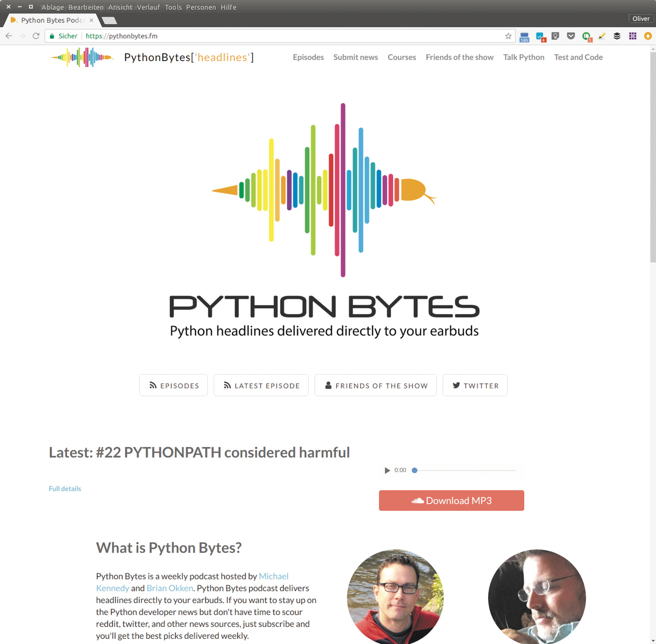
Task: Click the new tab button
Action: click(x=109, y=20)
